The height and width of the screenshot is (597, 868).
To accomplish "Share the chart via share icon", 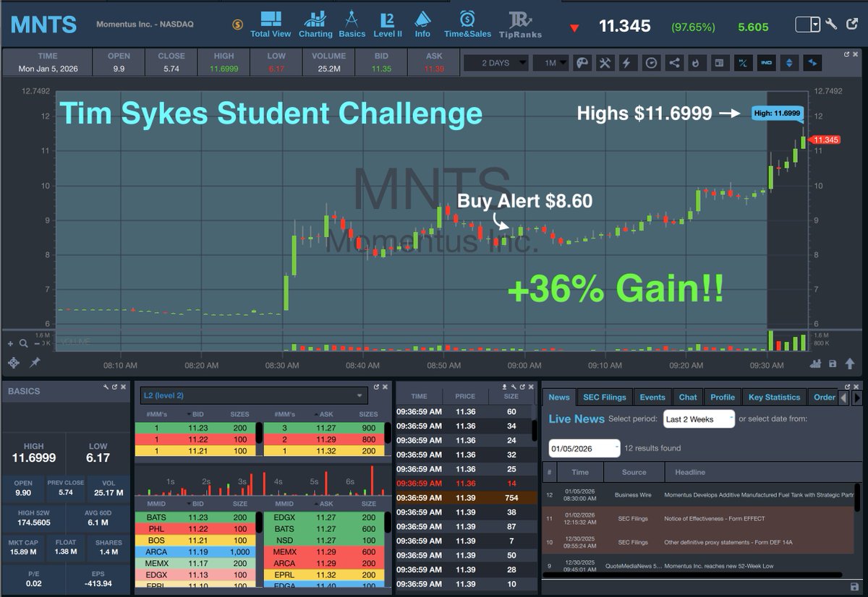I will pyautogui.click(x=674, y=63).
